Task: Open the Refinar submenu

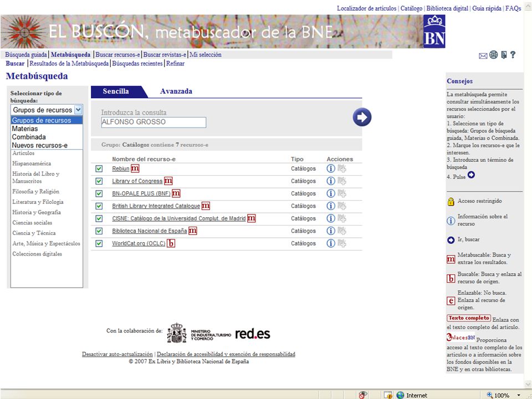Action: (x=176, y=63)
